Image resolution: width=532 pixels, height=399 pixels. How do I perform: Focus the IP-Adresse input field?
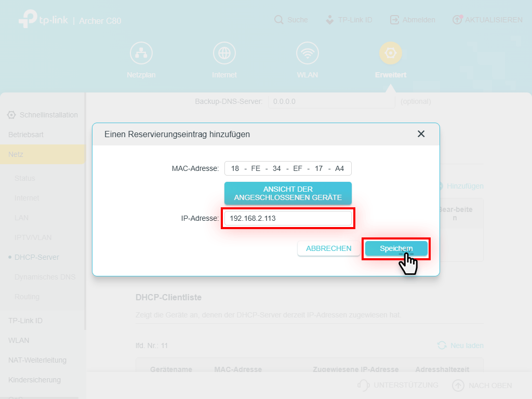pyautogui.click(x=288, y=219)
